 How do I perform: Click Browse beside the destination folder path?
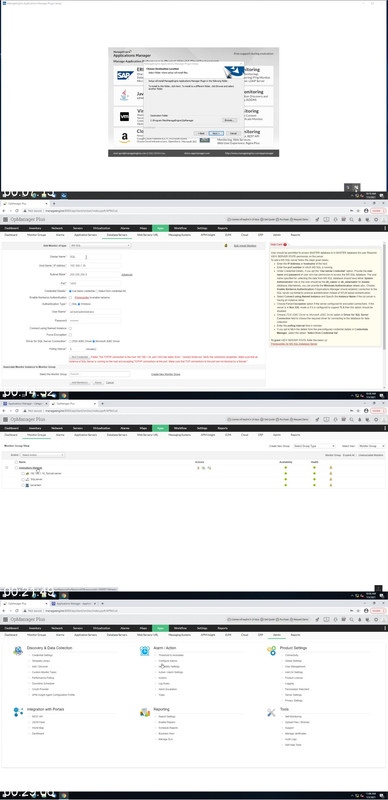tap(230, 120)
